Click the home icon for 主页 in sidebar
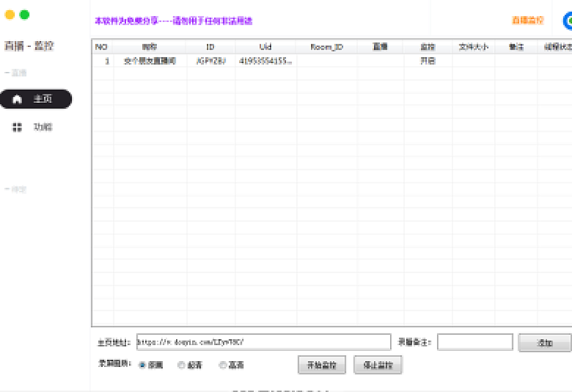 coord(17,99)
